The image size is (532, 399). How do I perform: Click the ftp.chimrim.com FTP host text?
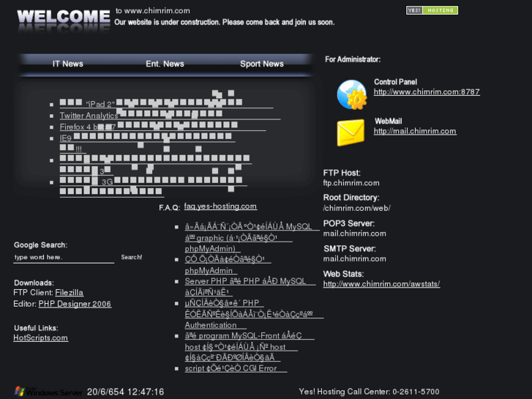click(351, 183)
